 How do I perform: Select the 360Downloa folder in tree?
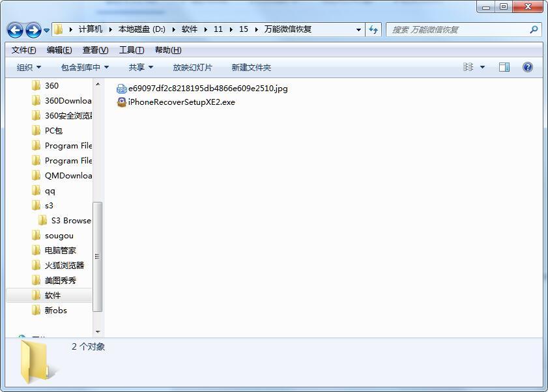tap(68, 101)
